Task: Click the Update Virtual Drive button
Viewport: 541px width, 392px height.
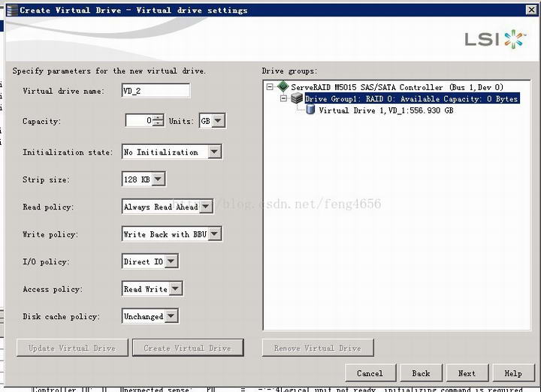Action: pos(72,348)
